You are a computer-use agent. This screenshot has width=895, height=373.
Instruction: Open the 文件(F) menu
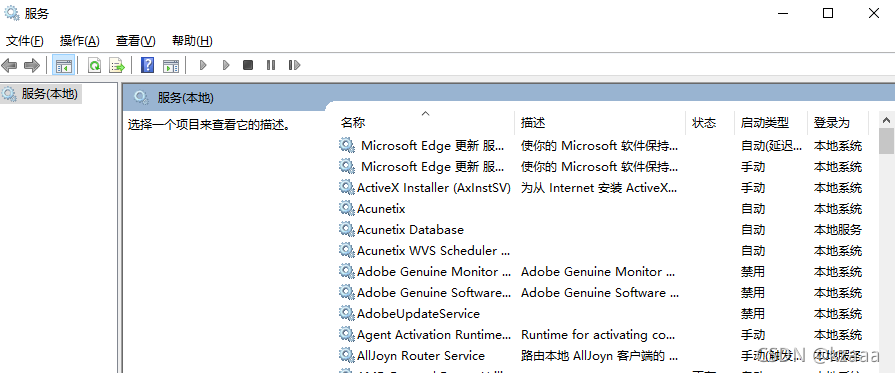[25, 41]
